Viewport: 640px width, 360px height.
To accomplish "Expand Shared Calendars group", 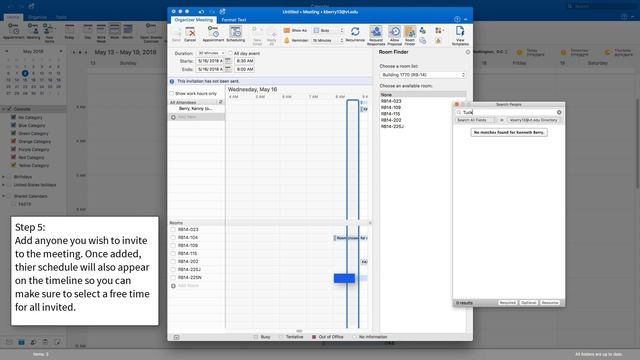I will pos(4,196).
